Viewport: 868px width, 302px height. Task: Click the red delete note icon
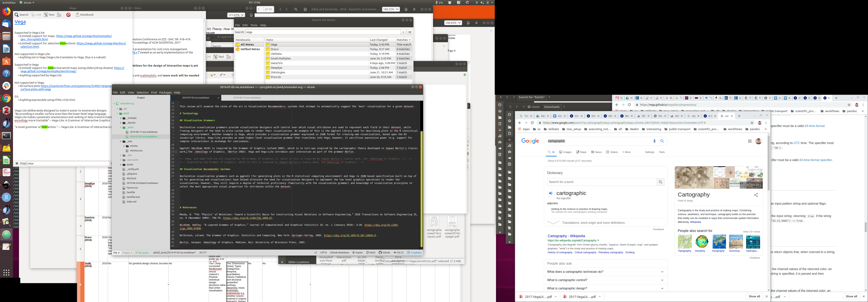[x=68, y=15]
